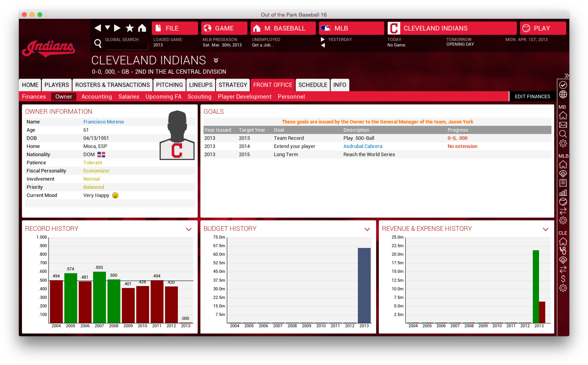588x365 pixels.
Task: Go back with the left arrow navigation icon
Action: [x=97, y=28]
